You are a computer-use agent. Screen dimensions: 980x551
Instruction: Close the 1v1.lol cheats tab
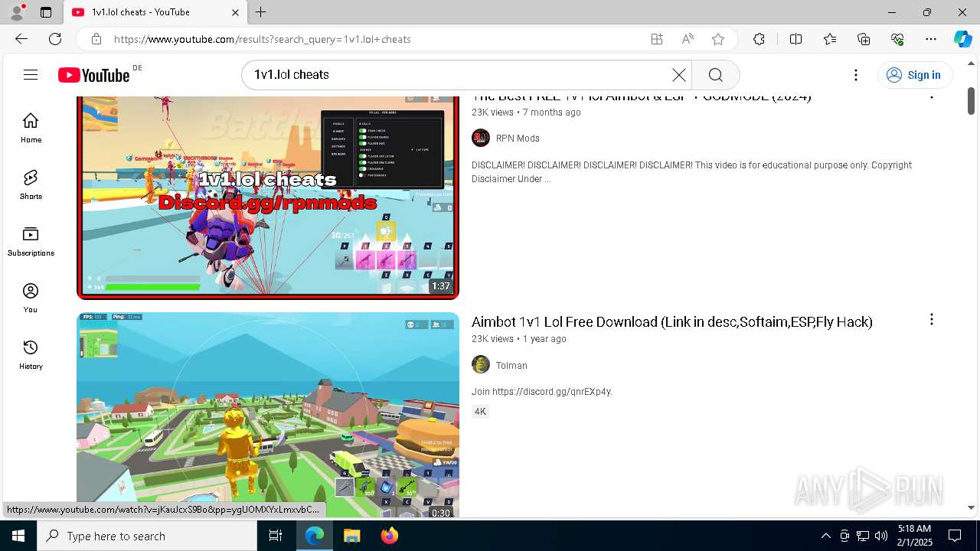click(x=235, y=12)
